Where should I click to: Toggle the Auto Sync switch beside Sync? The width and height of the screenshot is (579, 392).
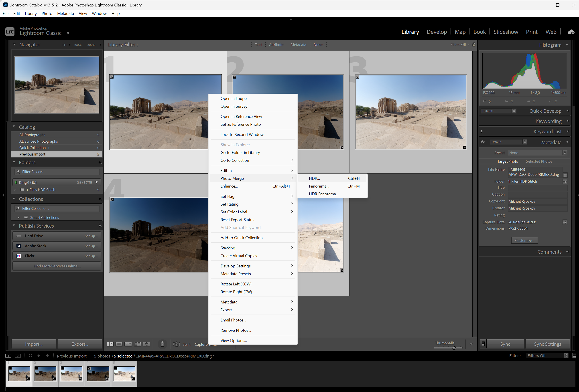click(483, 344)
